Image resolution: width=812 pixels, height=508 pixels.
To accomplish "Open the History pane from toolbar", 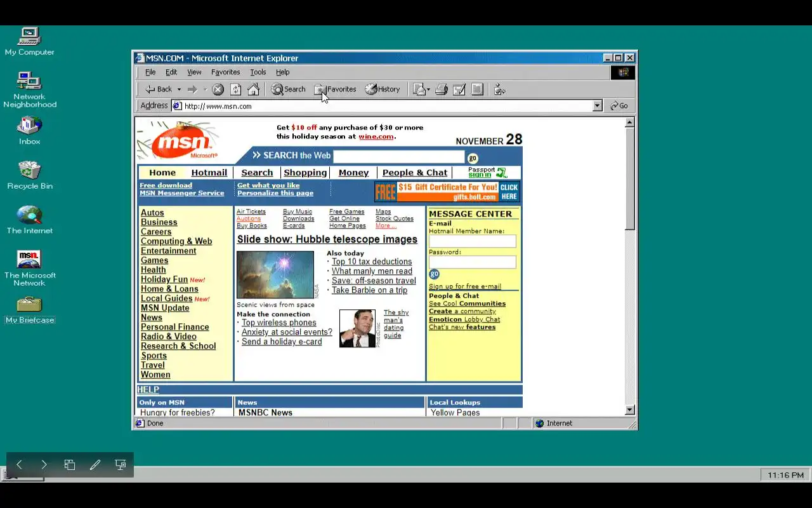I will 383,90.
